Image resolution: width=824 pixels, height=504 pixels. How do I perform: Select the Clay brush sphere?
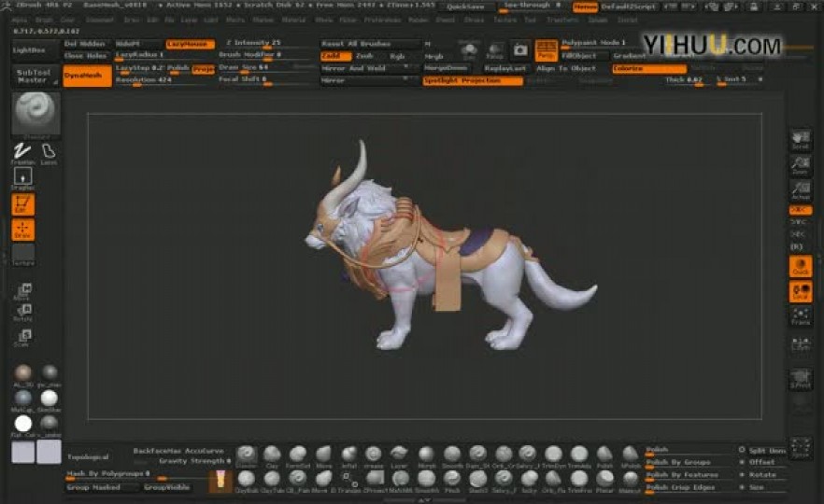(x=272, y=455)
